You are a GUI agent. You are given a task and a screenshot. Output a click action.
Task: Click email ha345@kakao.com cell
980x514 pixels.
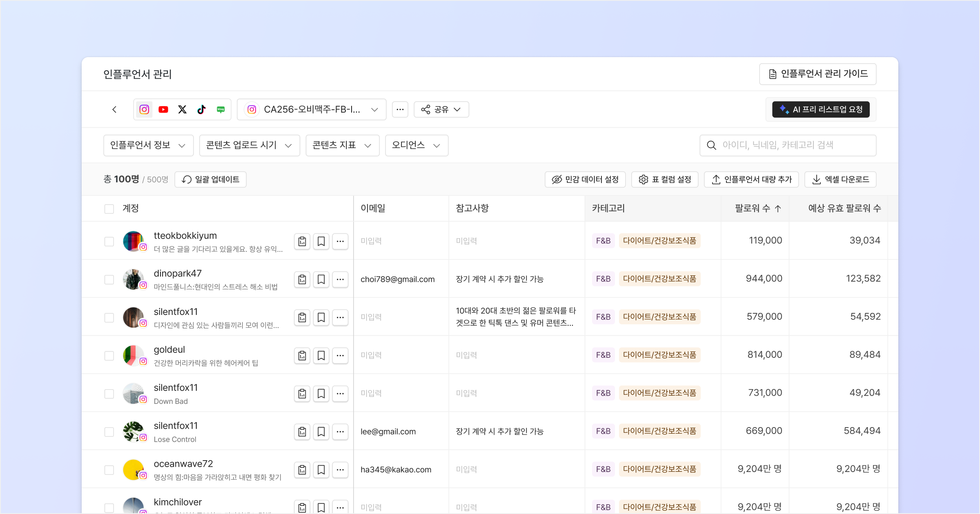pos(396,470)
